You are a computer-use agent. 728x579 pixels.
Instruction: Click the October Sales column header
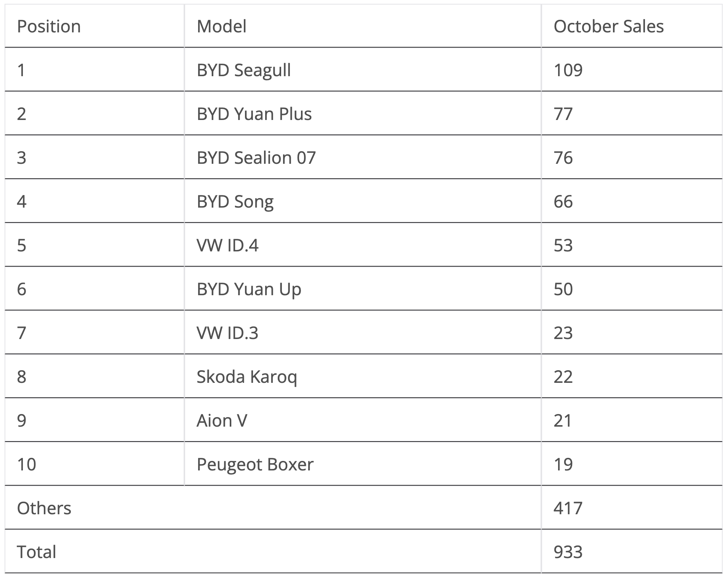pyautogui.click(x=608, y=26)
